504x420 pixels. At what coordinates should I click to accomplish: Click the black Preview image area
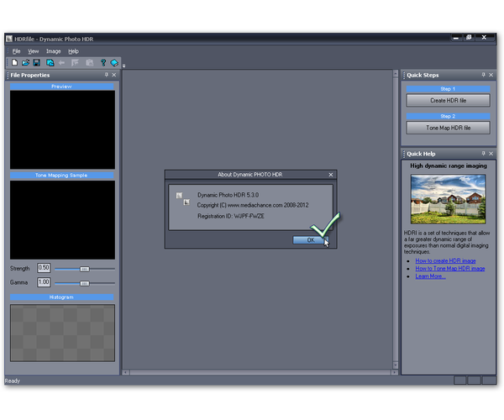tap(62, 129)
